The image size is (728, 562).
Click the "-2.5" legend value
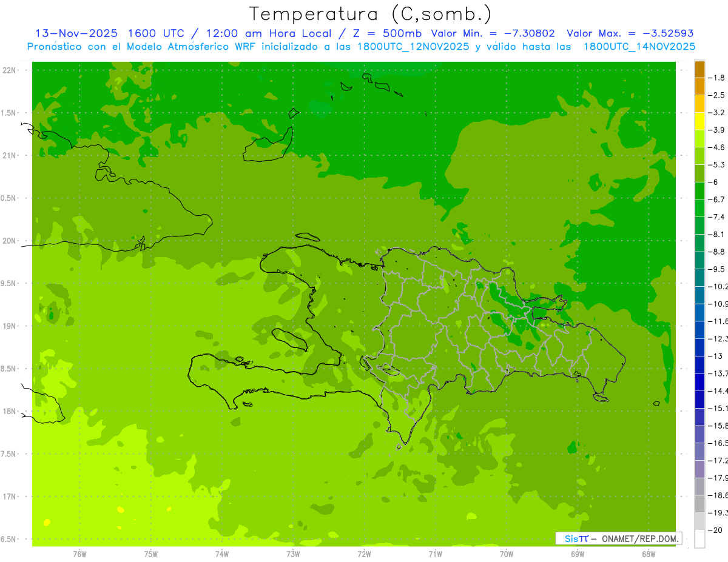tap(716, 95)
